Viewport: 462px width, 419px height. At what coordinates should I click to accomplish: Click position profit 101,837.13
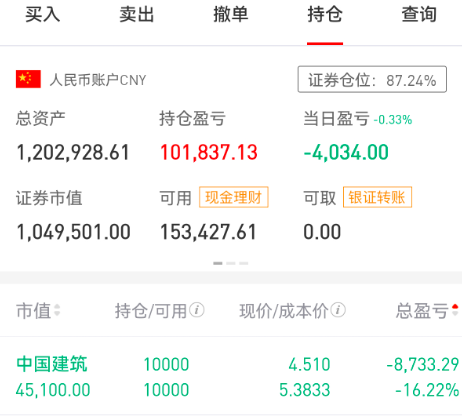tap(209, 152)
